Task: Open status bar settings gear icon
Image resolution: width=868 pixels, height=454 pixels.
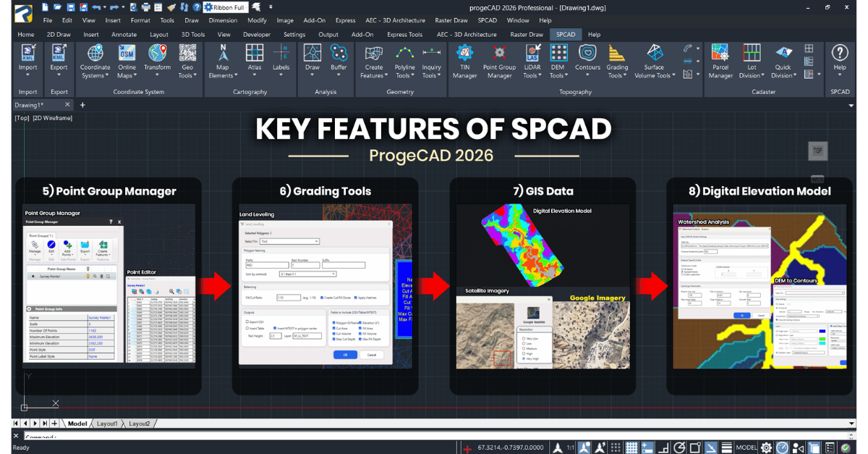Action: click(766, 447)
